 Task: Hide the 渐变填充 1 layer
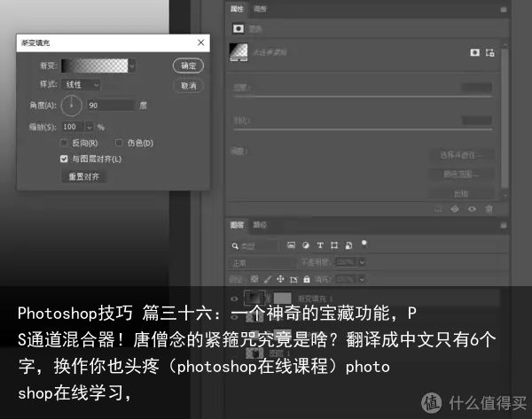click(234, 299)
